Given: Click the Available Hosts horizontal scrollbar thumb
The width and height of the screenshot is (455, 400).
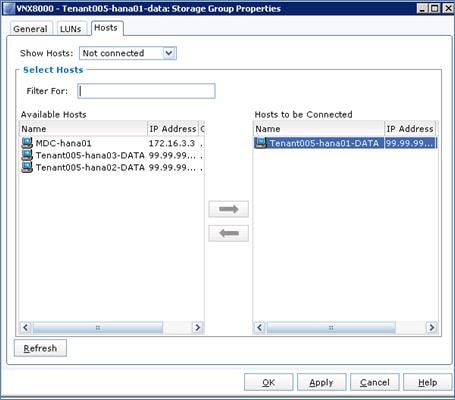Looking at the screenshot, I should 98,327.
